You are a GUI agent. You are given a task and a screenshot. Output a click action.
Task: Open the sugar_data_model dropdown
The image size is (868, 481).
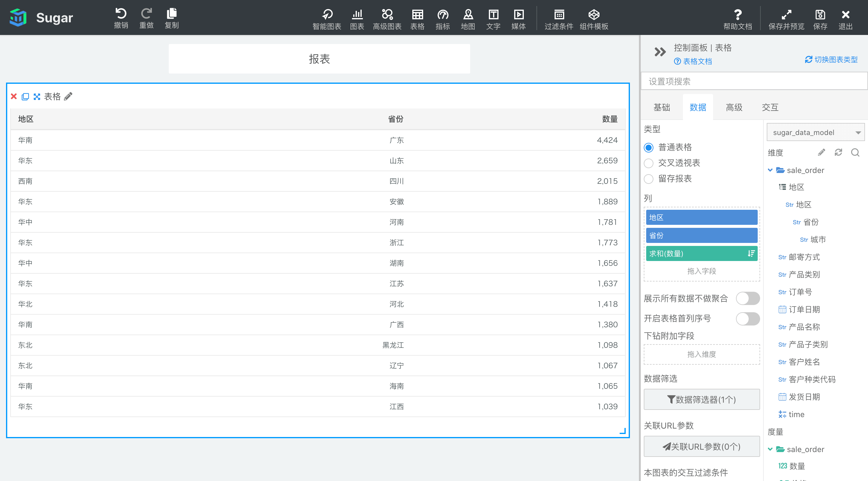[x=816, y=132]
